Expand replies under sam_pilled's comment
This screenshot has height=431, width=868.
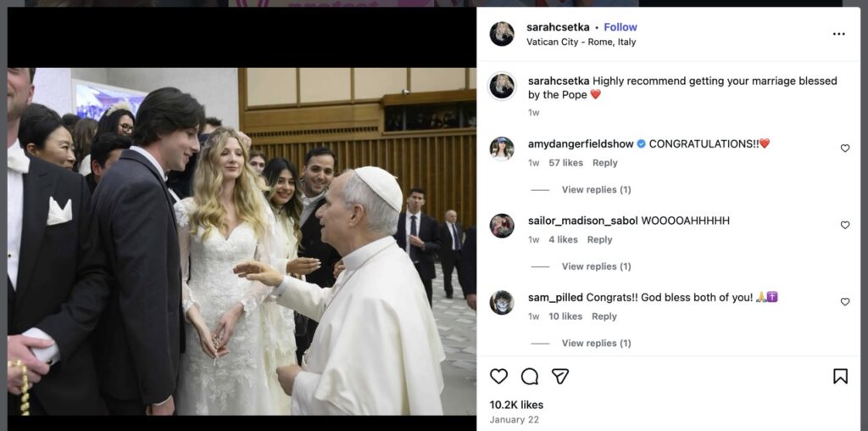pos(596,343)
